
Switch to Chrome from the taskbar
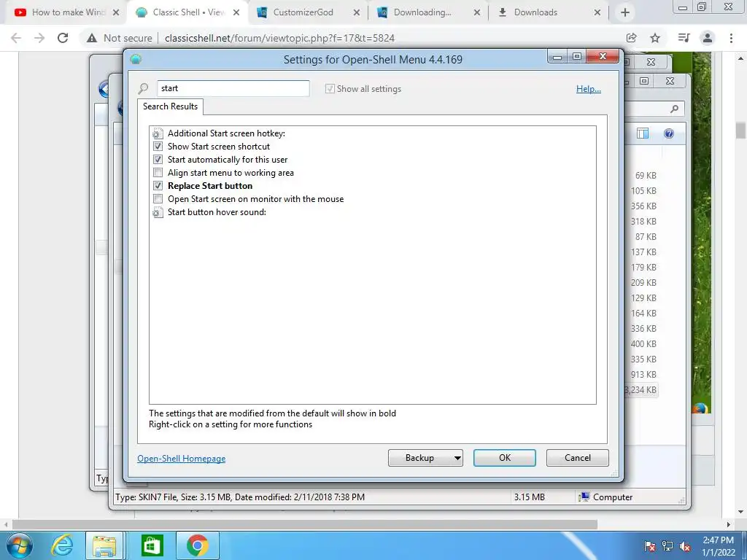(x=197, y=545)
